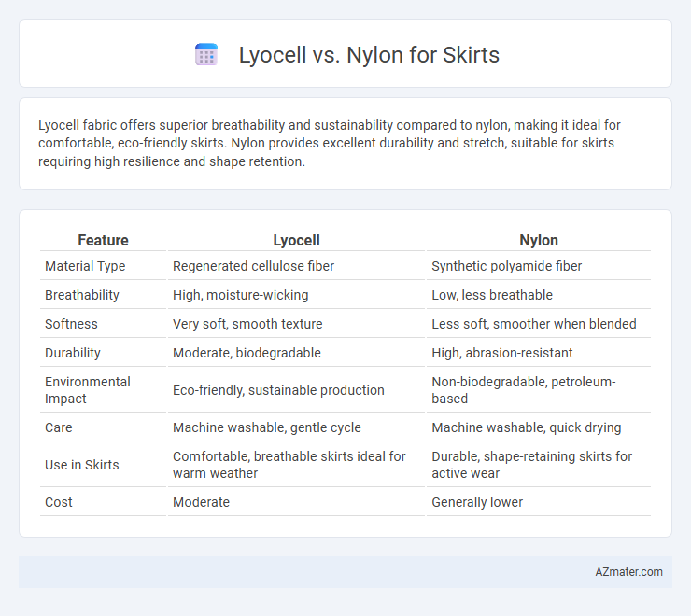Click the 'Material Type' row label
This screenshot has width=691, height=616.
pos(85,266)
